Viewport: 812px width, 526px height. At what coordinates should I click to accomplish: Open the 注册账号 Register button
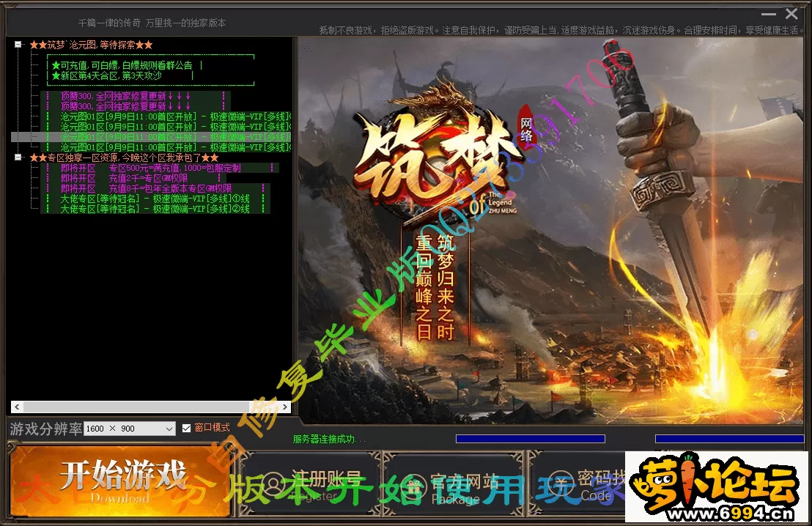pos(310,484)
